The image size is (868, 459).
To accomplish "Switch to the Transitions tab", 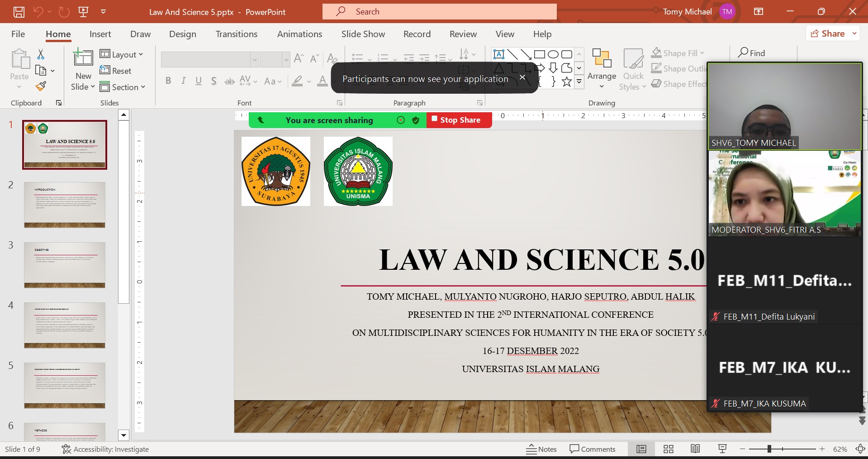I will point(236,34).
